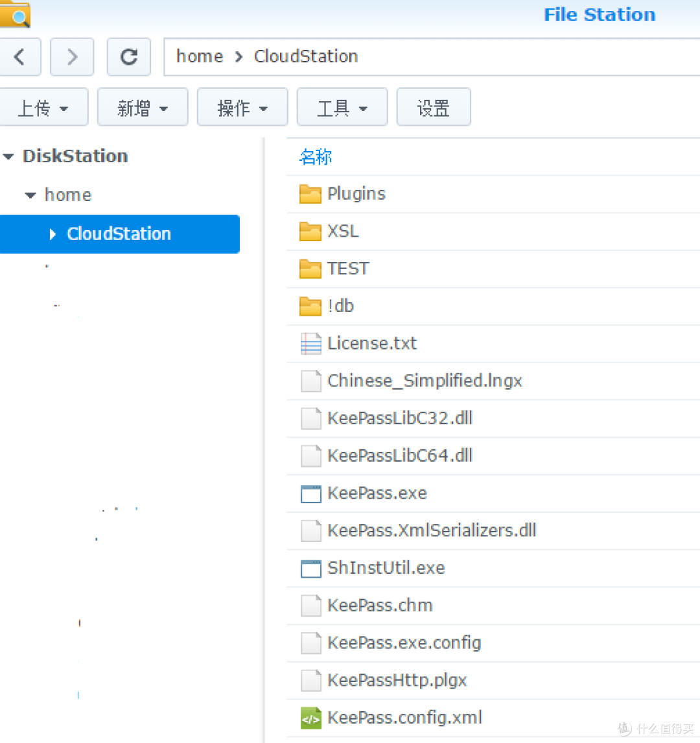Select the KeePass.exe file name
Screen dimensions: 700x743
377,493
